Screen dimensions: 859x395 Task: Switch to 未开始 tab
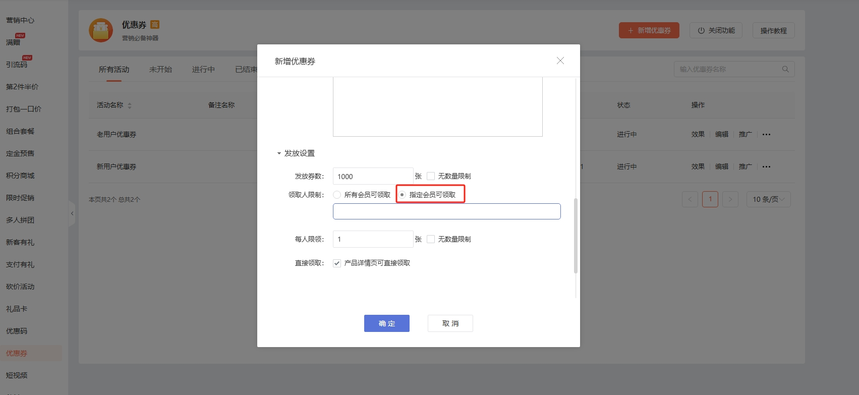(161, 70)
